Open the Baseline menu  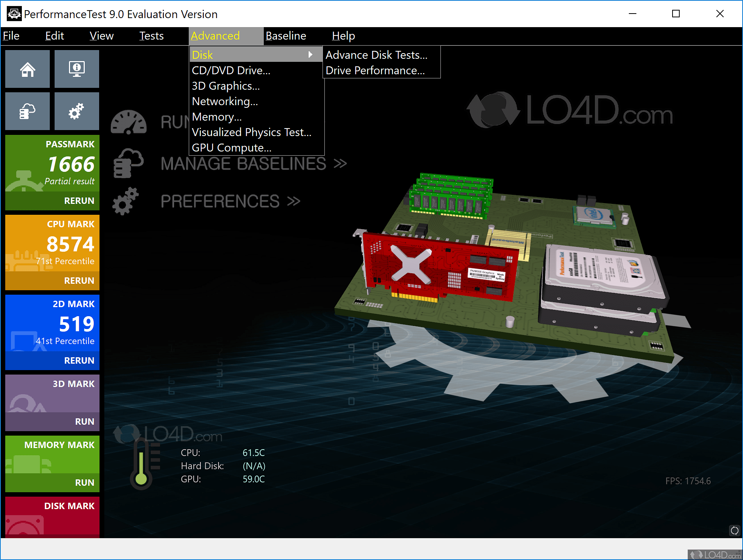click(x=286, y=36)
